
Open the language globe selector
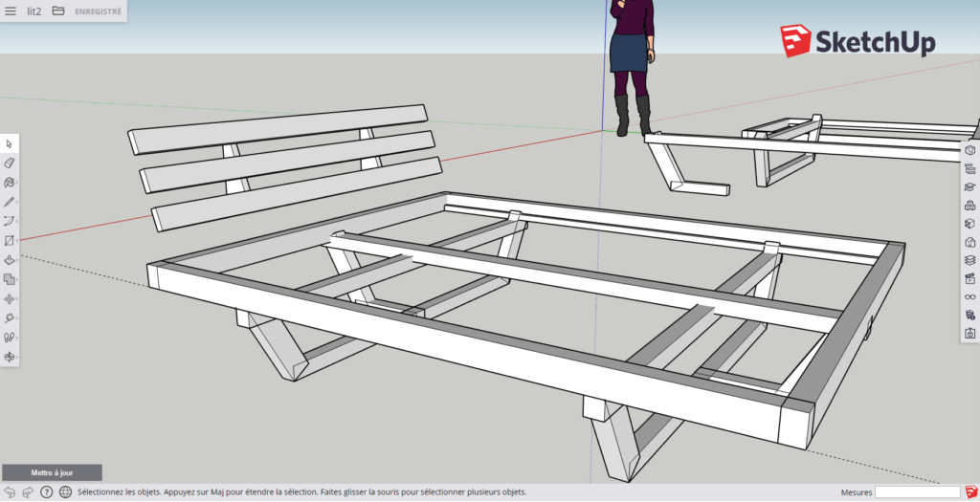[65, 492]
